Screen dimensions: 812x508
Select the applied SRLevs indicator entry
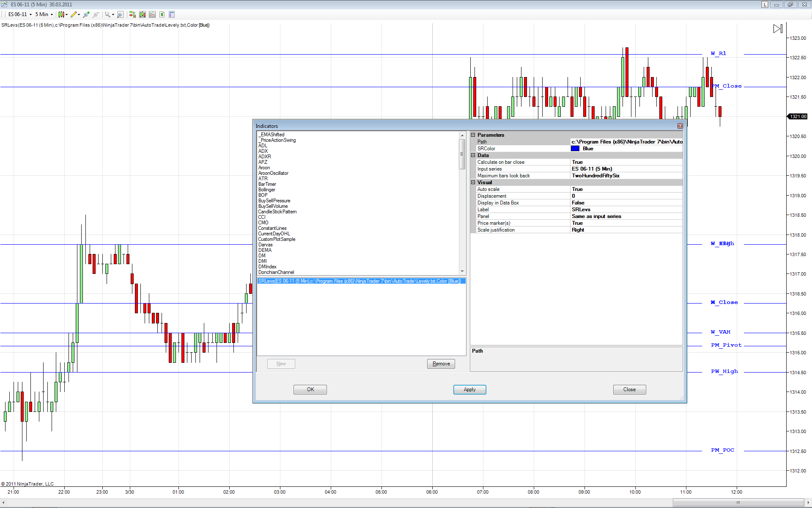pyautogui.click(x=359, y=281)
